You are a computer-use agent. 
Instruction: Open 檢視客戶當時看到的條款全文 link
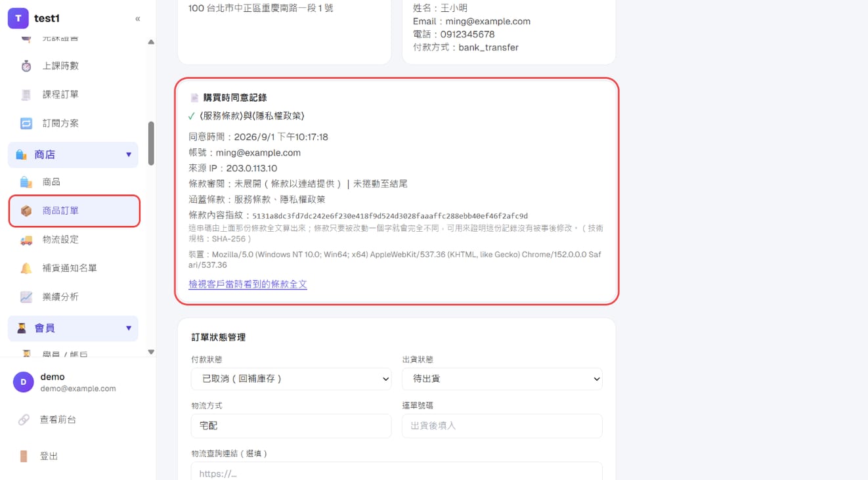248,284
